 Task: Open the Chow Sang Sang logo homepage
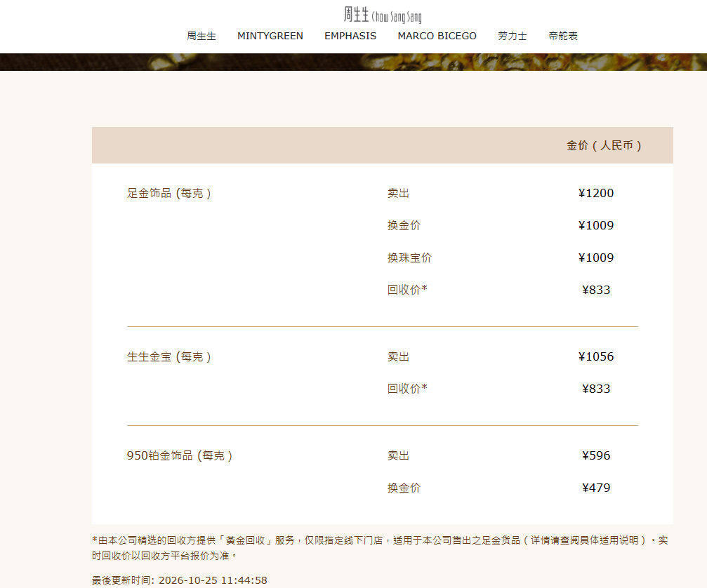tap(383, 15)
